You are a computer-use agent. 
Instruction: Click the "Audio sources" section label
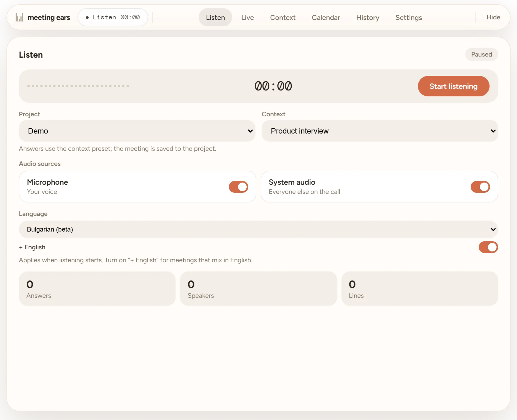coord(40,164)
